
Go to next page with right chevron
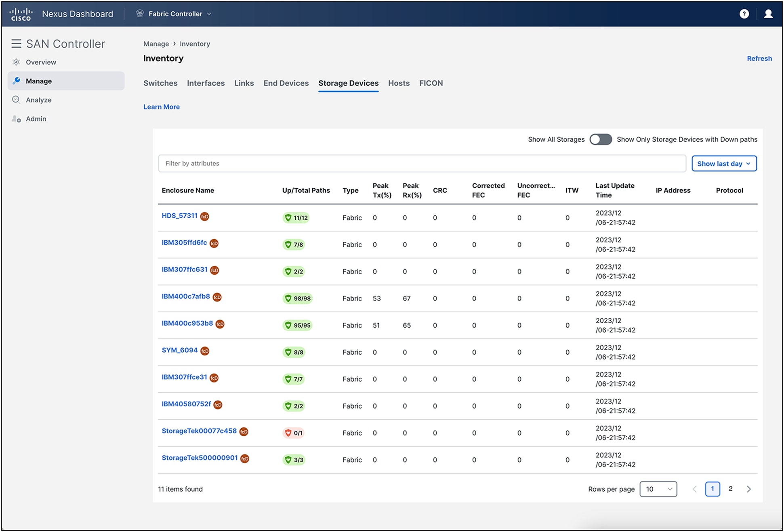749,489
